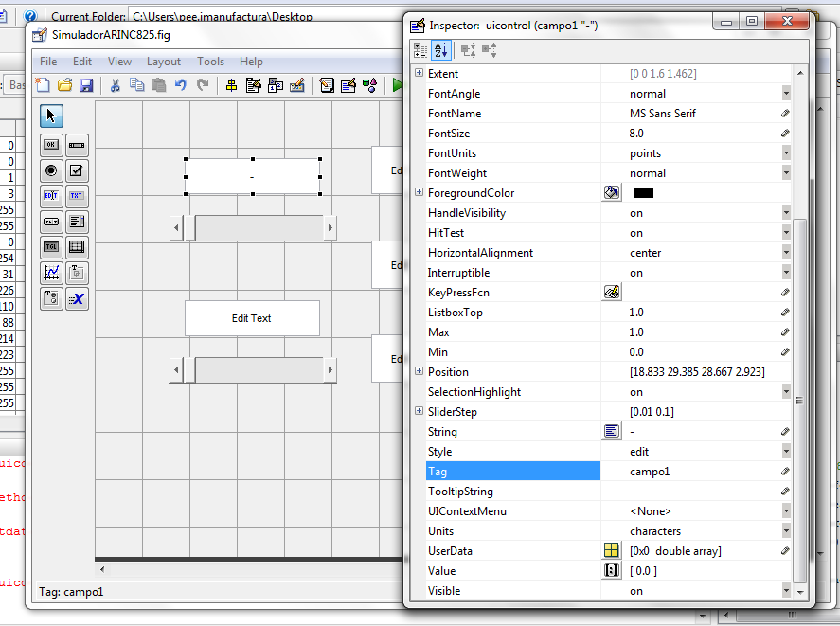The width and height of the screenshot is (840, 626).
Task: Open the Units dropdown showing characters
Action: 786,530
